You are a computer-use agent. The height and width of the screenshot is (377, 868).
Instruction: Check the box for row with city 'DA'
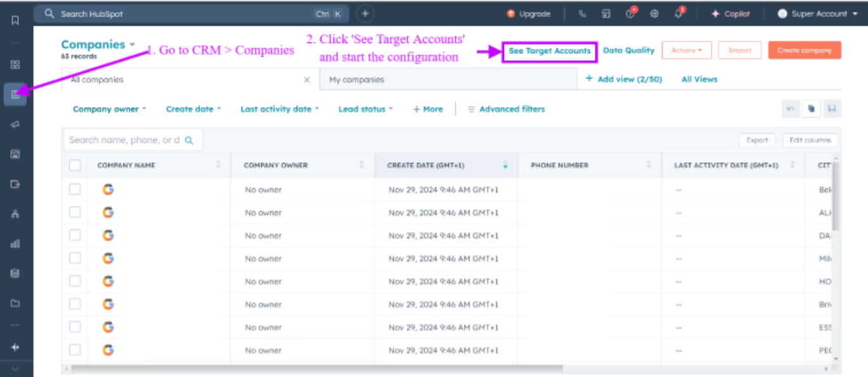point(75,235)
